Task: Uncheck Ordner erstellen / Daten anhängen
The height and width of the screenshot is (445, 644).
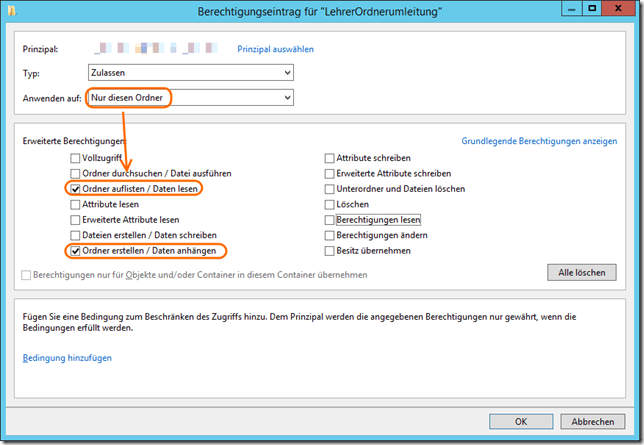Action: click(x=76, y=250)
